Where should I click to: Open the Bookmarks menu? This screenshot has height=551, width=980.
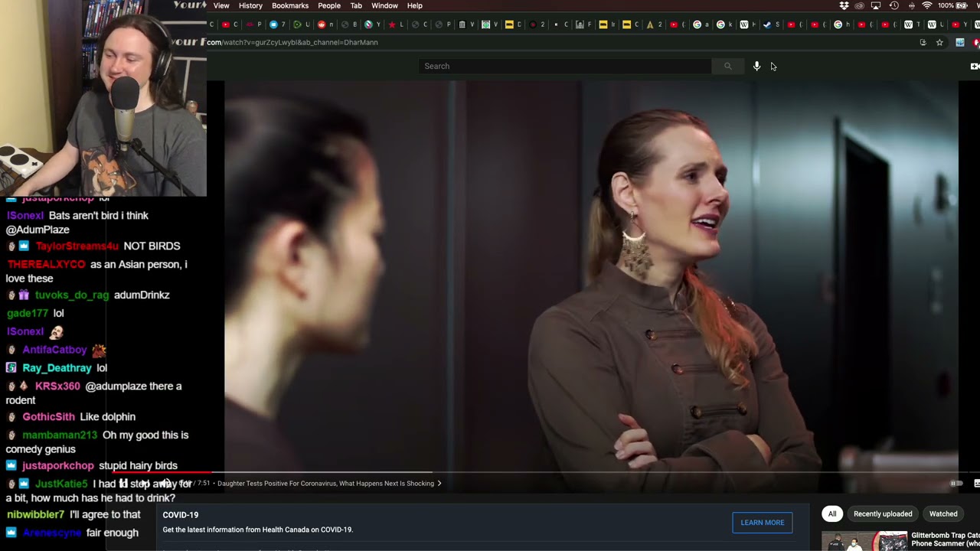[290, 5]
